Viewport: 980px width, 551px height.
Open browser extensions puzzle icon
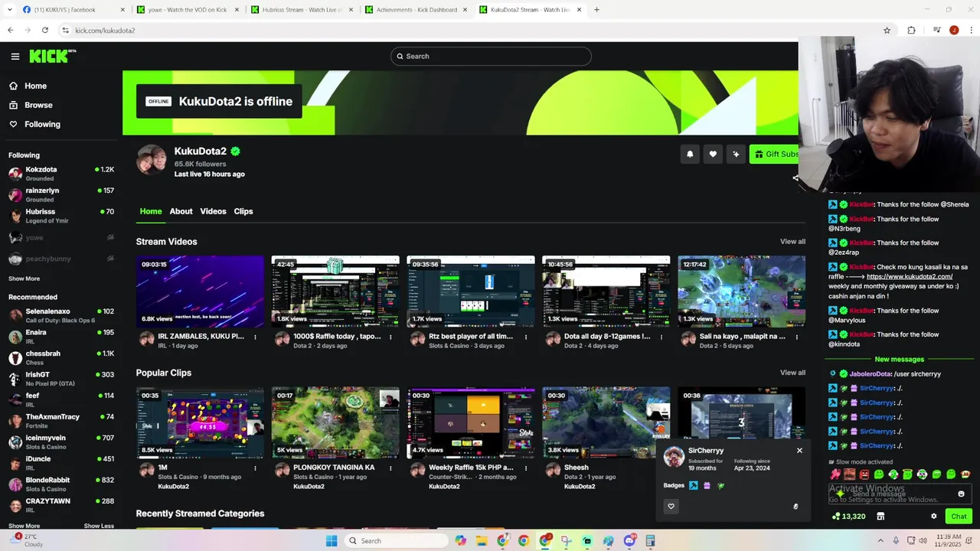pos(911,31)
